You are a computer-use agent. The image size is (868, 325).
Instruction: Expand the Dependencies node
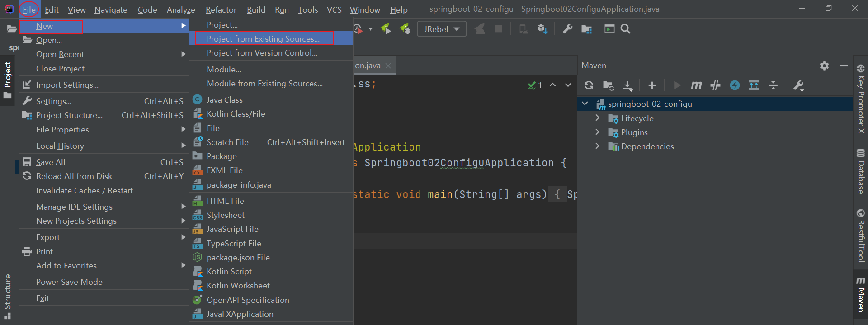pos(598,146)
